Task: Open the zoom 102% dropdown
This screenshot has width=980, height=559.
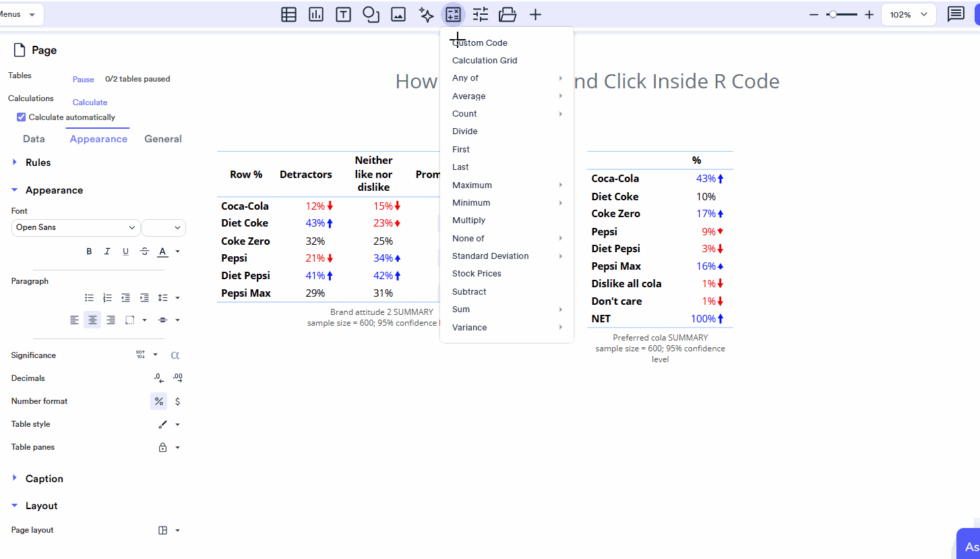Action: pos(909,14)
